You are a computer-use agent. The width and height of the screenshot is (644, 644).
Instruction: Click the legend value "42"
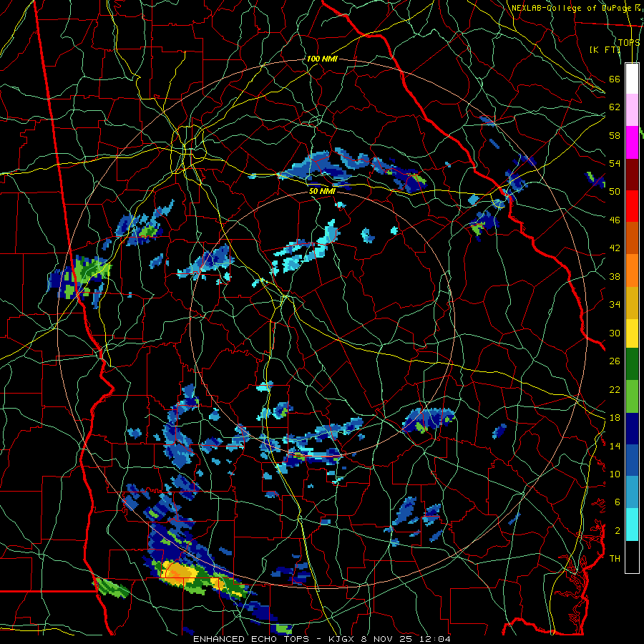[615, 248]
